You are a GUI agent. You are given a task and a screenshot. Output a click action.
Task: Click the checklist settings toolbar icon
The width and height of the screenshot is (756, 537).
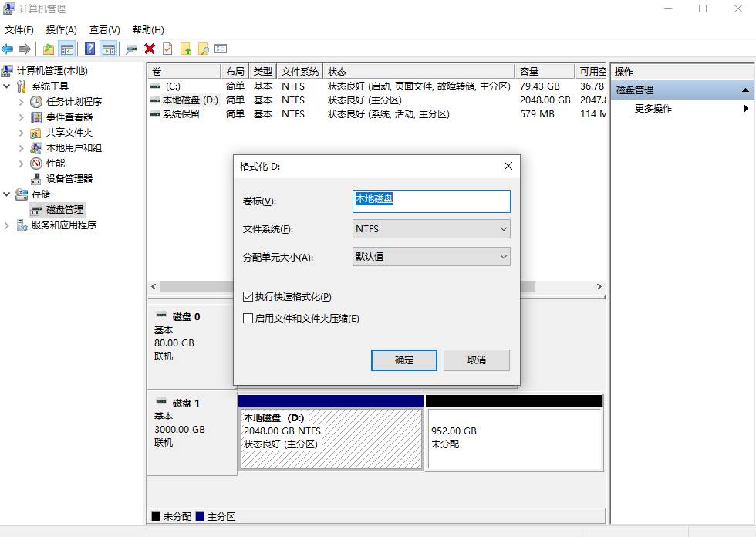point(221,49)
